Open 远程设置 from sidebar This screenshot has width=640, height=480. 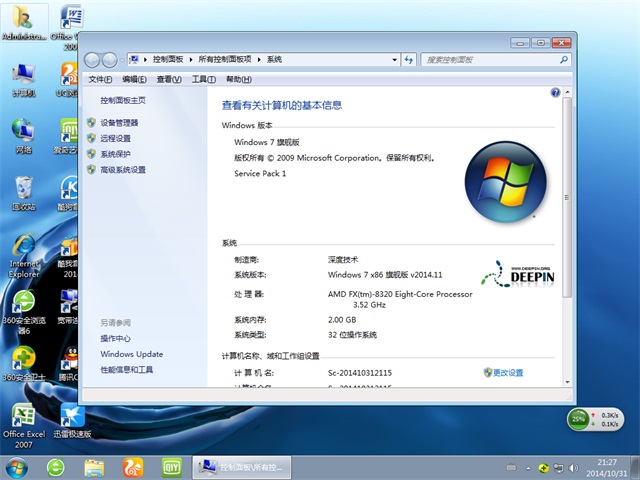coord(116,138)
